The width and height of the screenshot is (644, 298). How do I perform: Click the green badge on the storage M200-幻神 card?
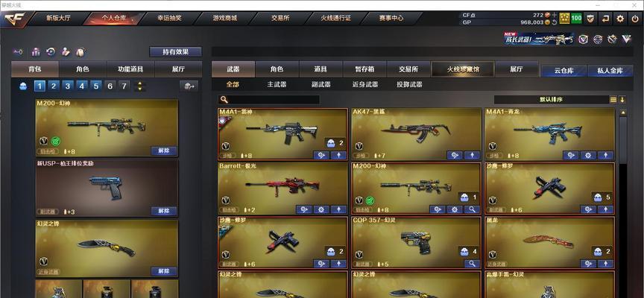pyautogui.click(x=370, y=200)
